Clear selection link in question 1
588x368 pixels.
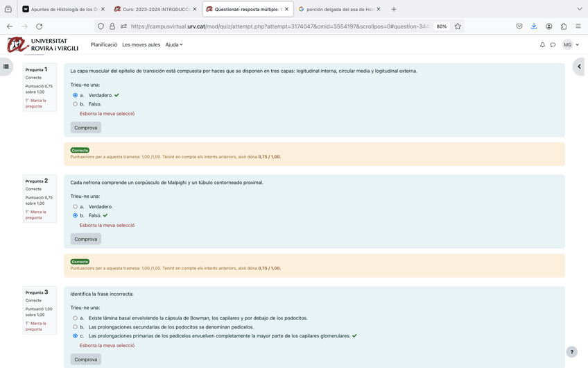(x=107, y=114)
